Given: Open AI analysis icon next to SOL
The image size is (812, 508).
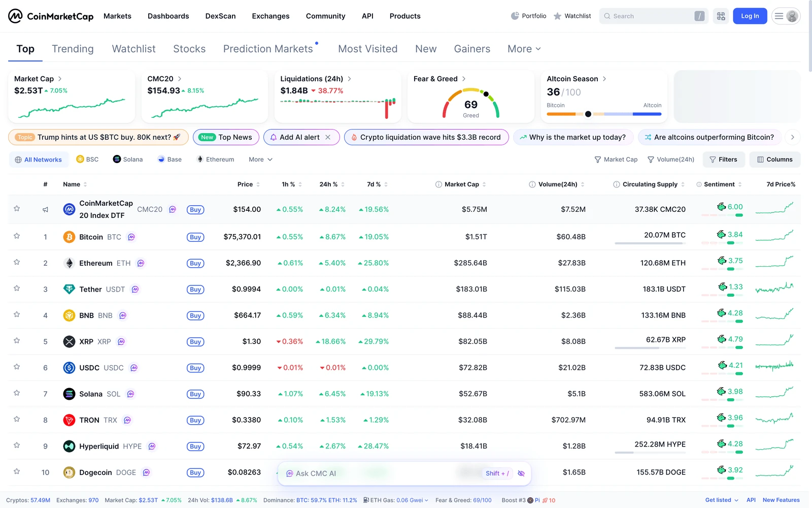Looking at the screenshot, I should [130, 394].
